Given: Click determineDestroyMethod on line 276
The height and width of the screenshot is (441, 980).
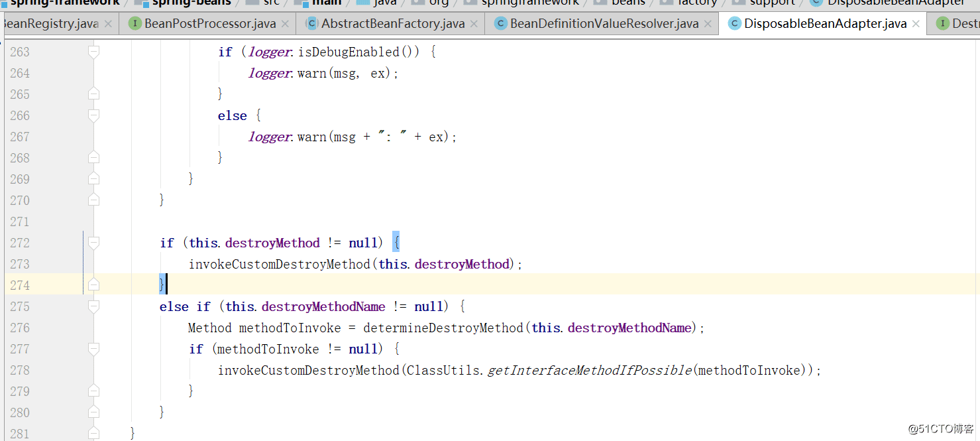Looking at the screenshot, I should pos(443,328).
